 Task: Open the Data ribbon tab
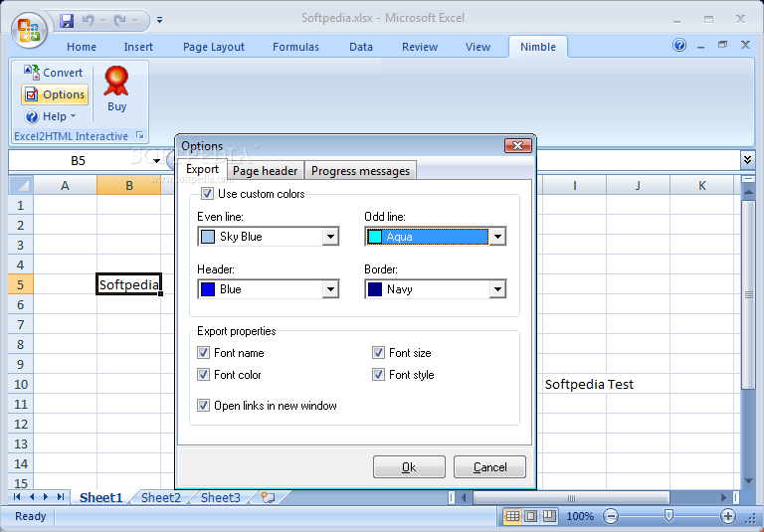click(361, 47)
